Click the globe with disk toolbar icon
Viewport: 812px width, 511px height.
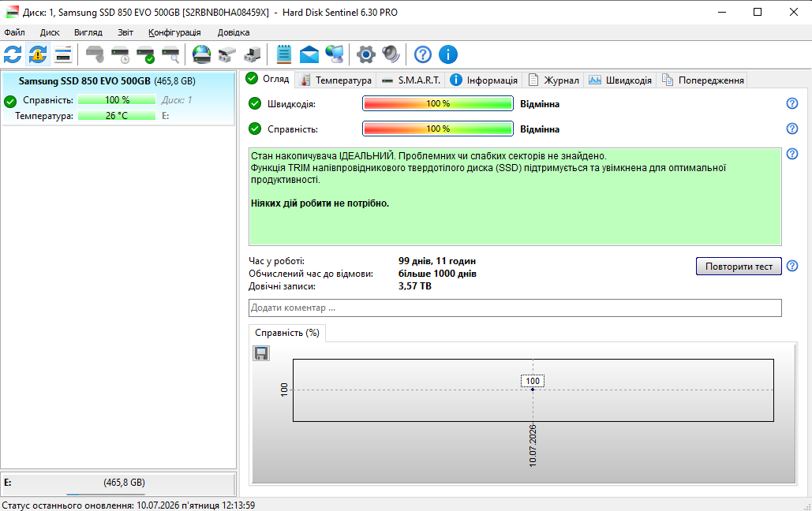point(201,54)
